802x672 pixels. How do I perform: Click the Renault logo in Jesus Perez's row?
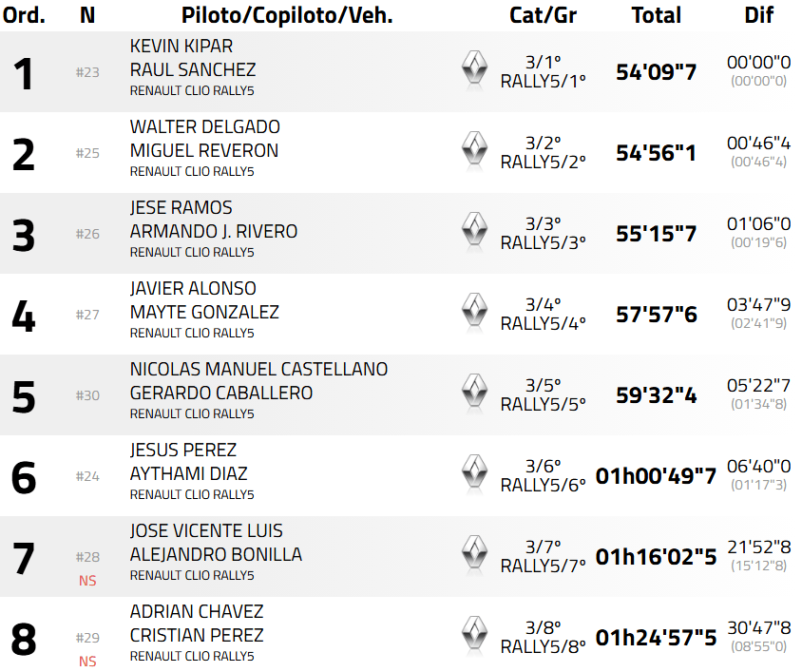tap(474, 473)
